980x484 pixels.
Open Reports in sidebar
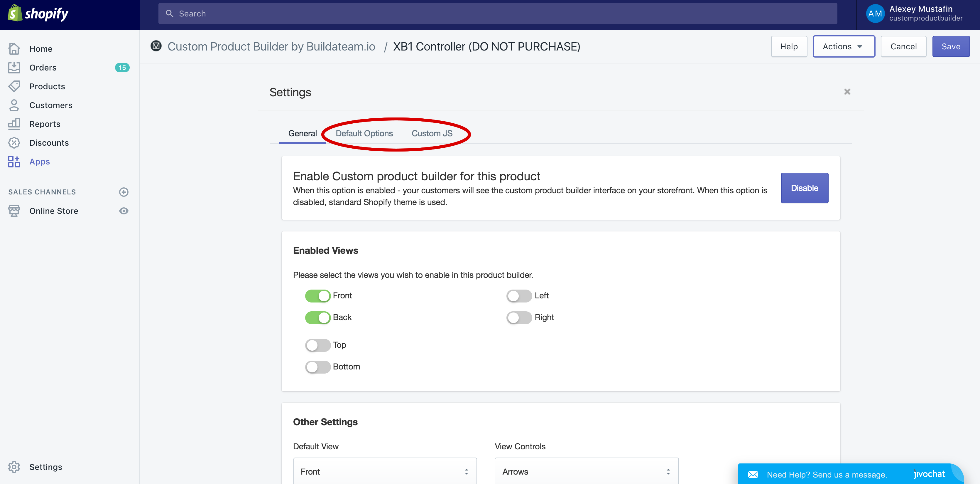pos(45,124)
